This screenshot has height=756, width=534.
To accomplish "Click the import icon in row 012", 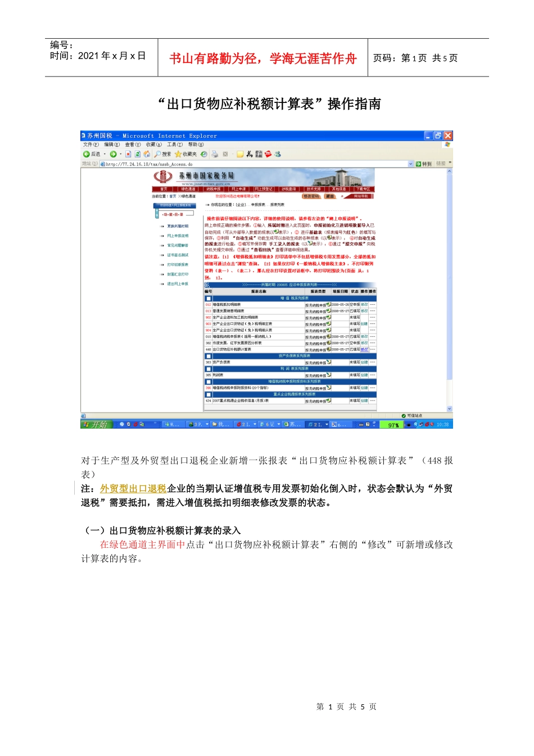I will tap(329, 304).
